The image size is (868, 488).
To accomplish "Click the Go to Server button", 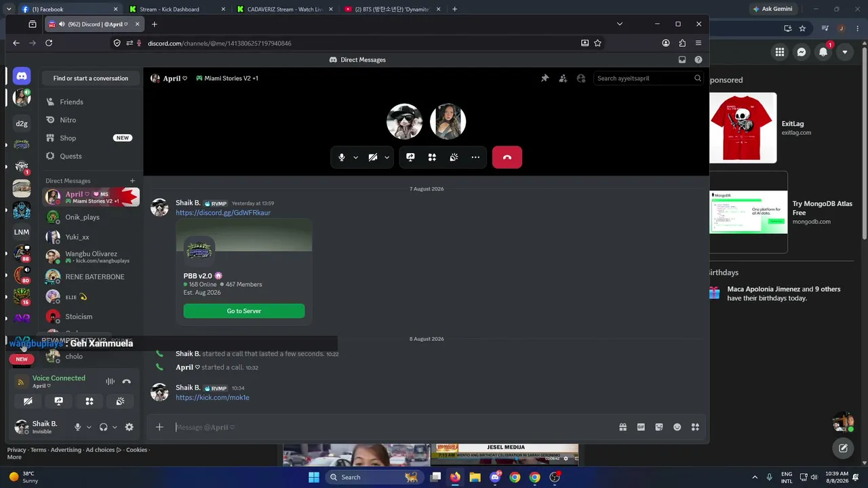I will [x=244, y=311].
